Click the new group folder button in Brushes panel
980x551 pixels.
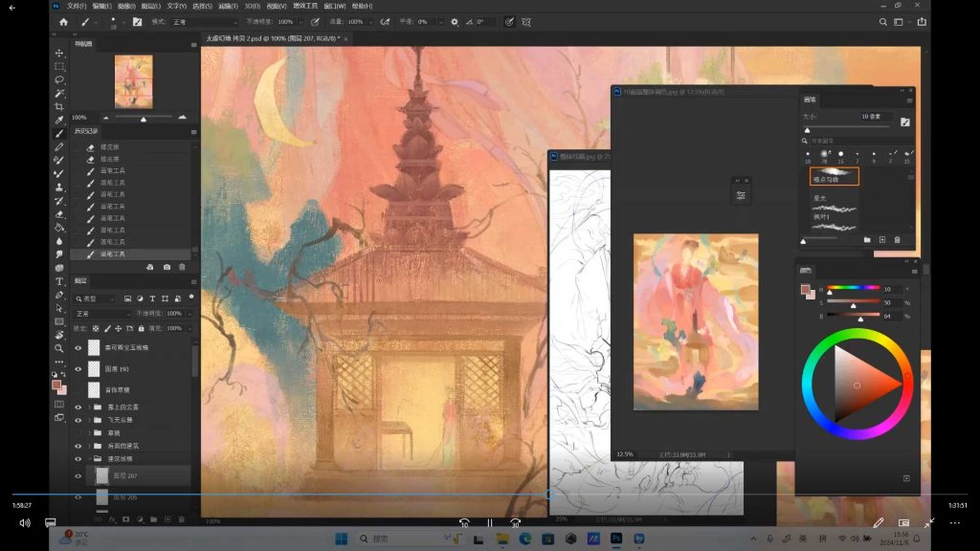[868, 239]
